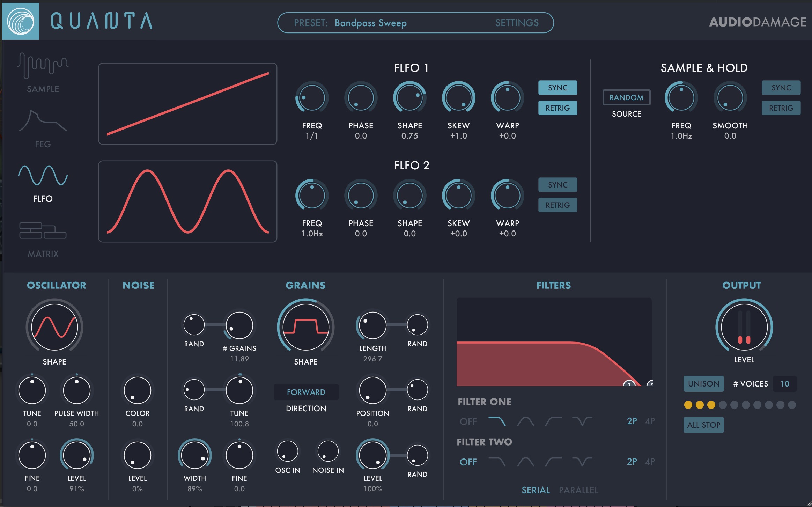Click the Oscillator SHAPE waveform knob
Image resolution: width=812 pixels, height=507 pixels.
point(54,327)
